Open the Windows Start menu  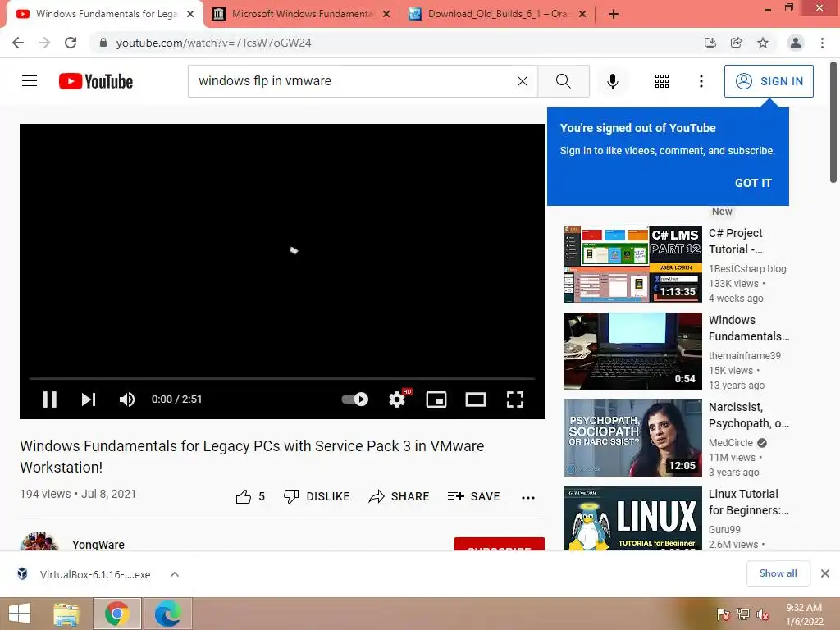coord(20,614)
